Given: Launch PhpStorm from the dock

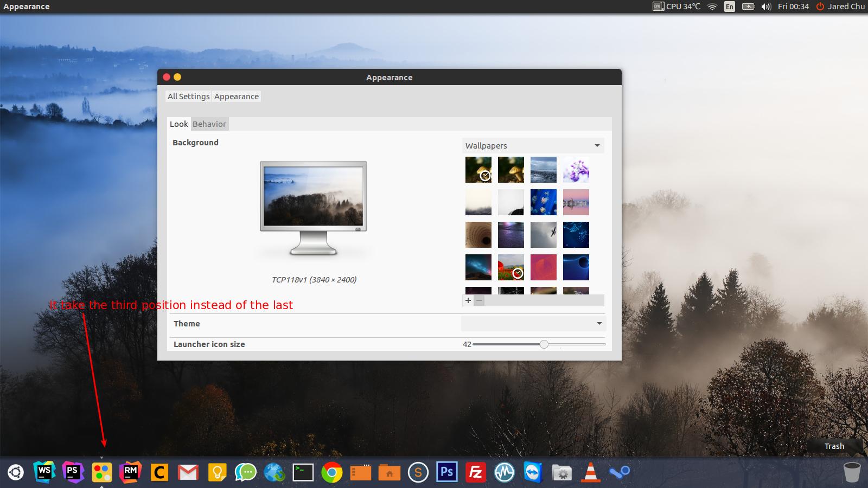Looking at the screenshot, I should pyautogui.click(x=73, y=472).
